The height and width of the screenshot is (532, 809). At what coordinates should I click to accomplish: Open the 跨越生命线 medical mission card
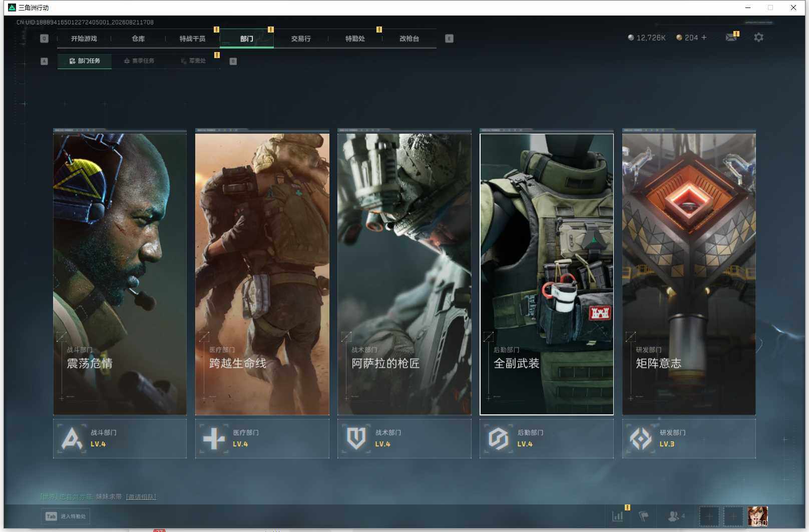tap(262, 274)
